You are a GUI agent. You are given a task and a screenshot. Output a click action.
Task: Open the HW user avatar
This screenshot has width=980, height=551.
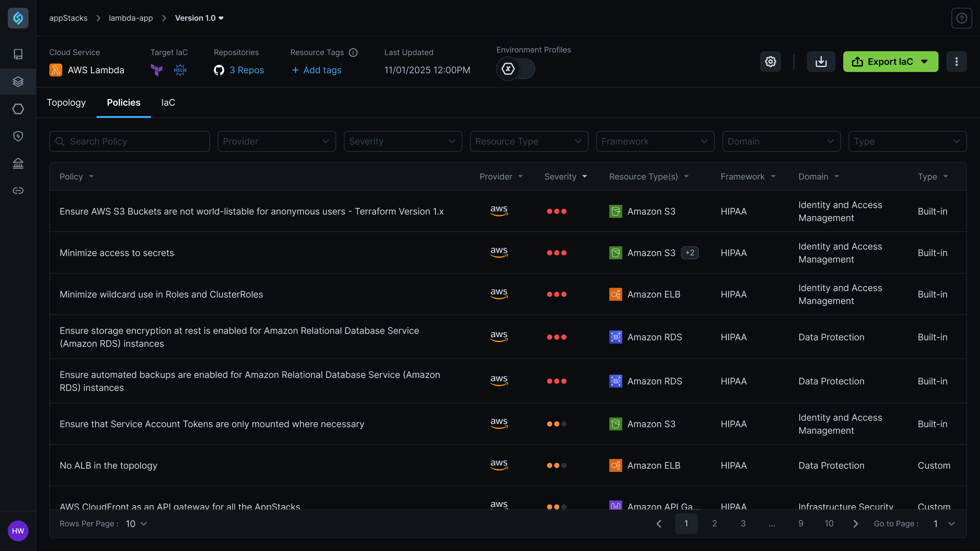[18, 531]
